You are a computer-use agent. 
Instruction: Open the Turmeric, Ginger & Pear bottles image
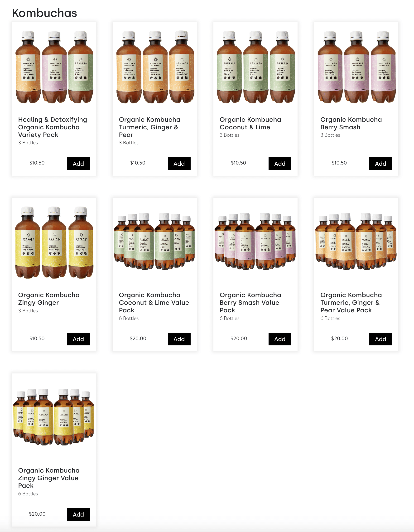pos(155,67)
